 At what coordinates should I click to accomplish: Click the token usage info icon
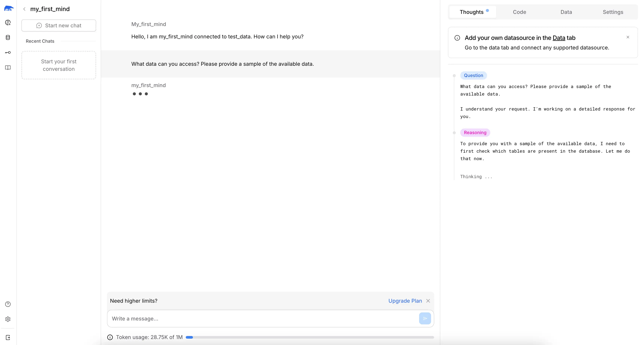click(110, 337)
